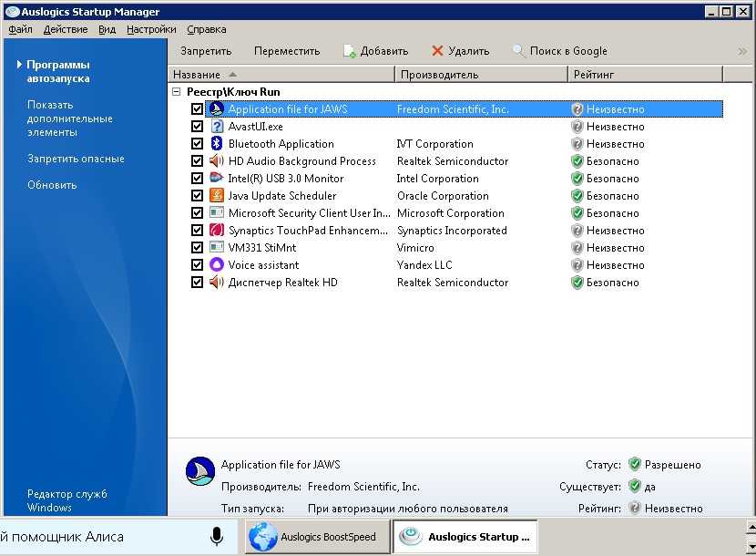The image size is (756, 556).
Task: Click the Java Update Scheduler icon
Action: [x=217, y=196]
